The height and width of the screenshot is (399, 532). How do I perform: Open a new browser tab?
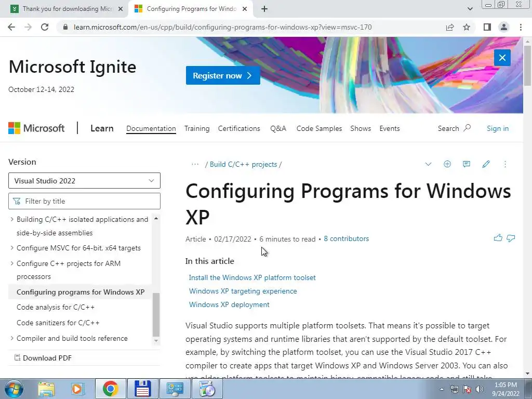point(264,9)
